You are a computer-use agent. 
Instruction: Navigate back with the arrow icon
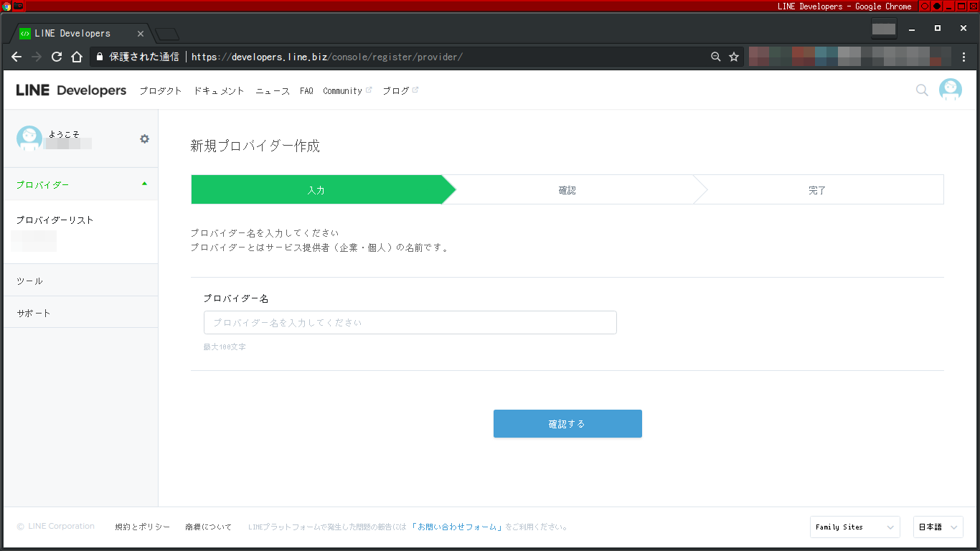[16, 57]
